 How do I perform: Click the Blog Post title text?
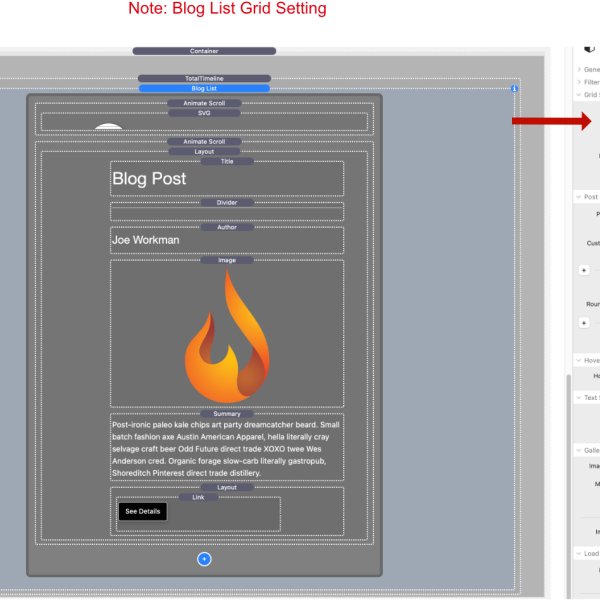point(149,179)
